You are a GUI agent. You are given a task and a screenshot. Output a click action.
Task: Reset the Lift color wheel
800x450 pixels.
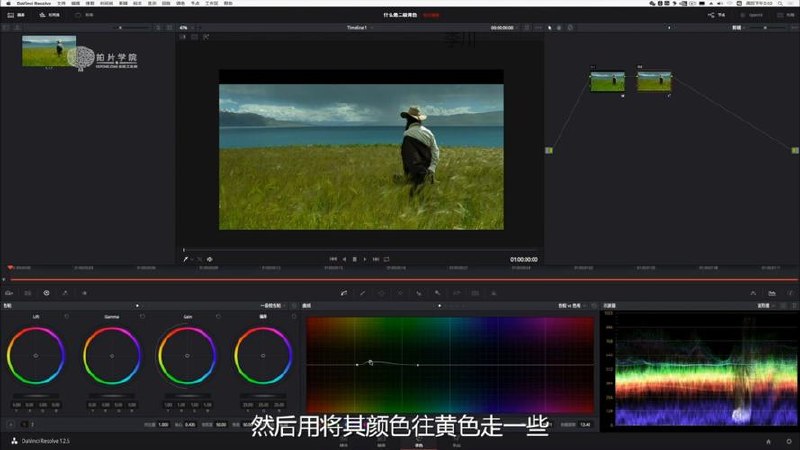pyautogui.click(x=66, y=317)
